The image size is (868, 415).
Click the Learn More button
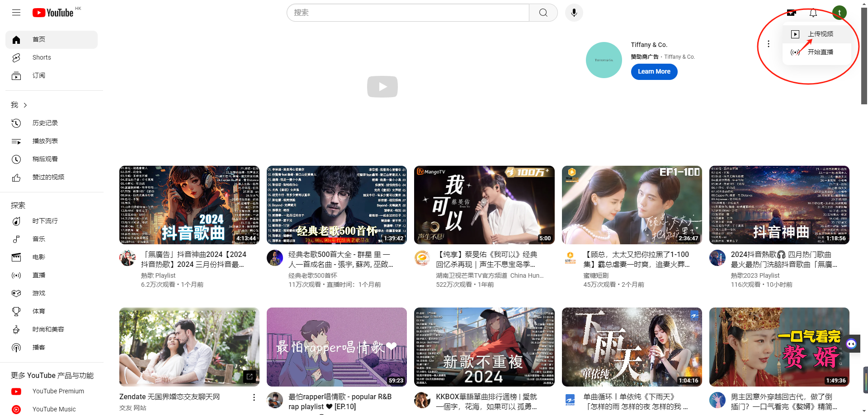point(654,71)
